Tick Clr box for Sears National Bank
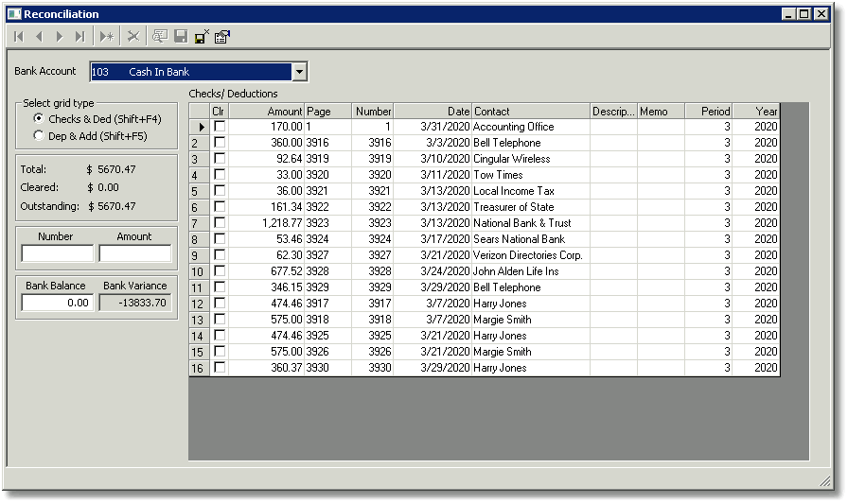848x504 pixels. (220, 238)
